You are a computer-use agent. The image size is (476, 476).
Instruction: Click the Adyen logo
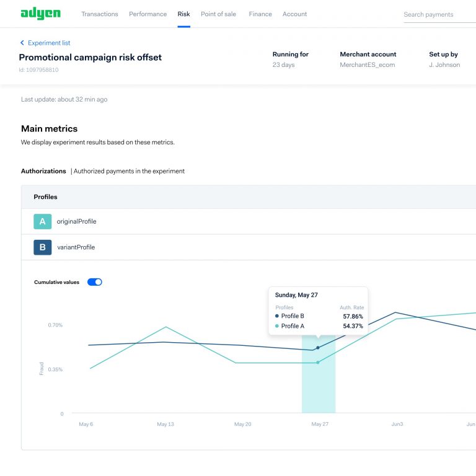pos(40,14)
